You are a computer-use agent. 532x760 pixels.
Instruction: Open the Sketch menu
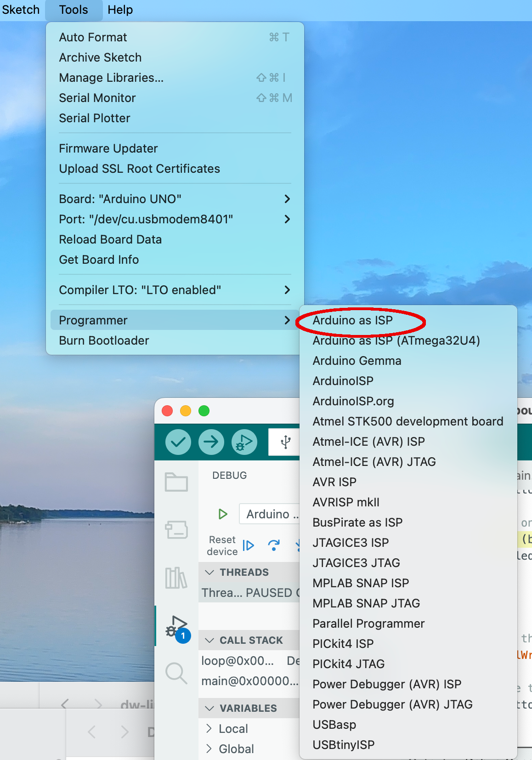pos(21,10)
